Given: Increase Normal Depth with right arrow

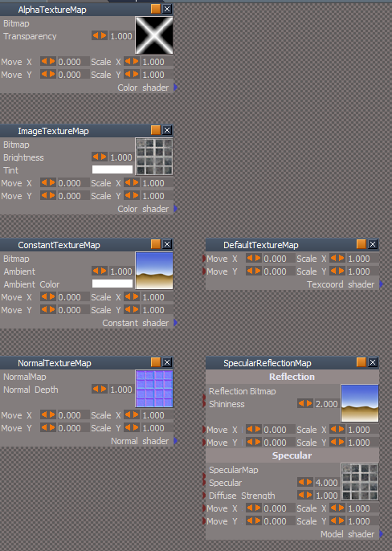Looking at the screenshot, I should (x=104, y=389).
